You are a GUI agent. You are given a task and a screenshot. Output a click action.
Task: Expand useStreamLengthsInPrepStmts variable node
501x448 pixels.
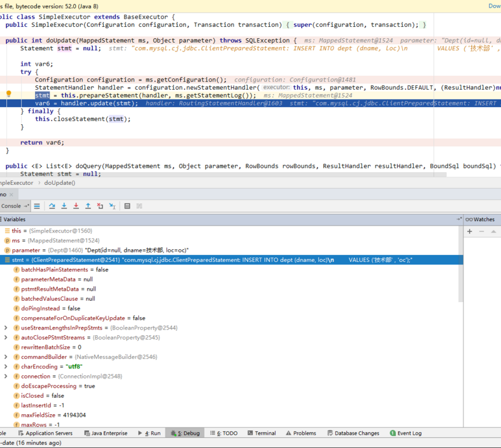[6, 328]
